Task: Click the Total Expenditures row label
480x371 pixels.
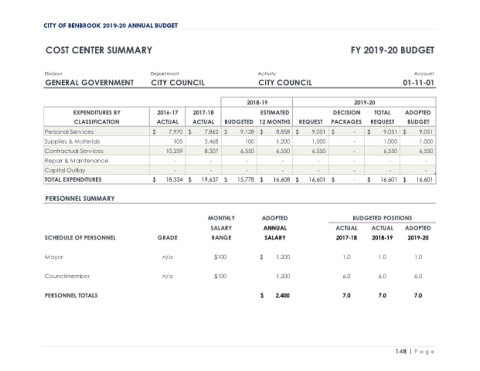Action: (x=73, y=180)
